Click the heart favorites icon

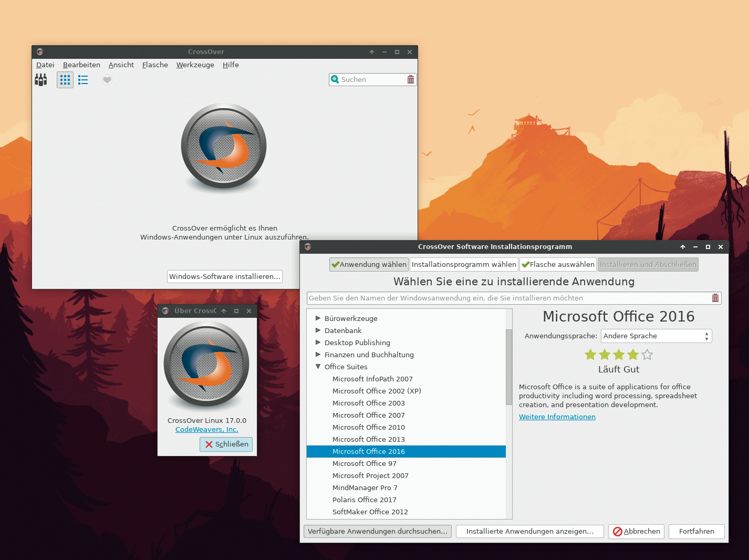point(107,80)
